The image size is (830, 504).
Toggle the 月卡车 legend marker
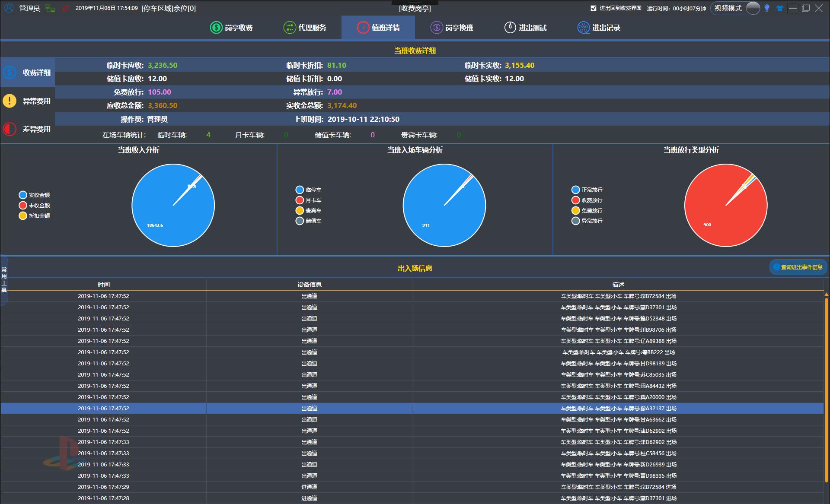[x=300, y=200]
